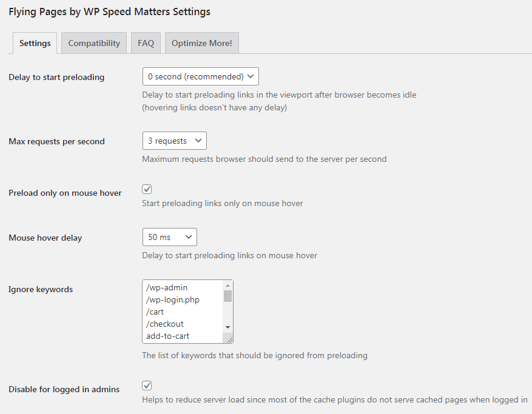
Task: Open the Delay to start preloading dropdown
Action: (x=200, y=76)
